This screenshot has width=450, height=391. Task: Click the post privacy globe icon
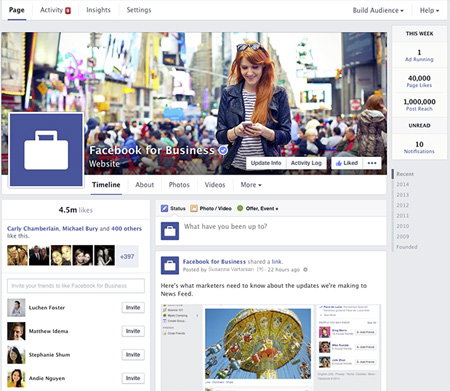click(x=305, y=269)
